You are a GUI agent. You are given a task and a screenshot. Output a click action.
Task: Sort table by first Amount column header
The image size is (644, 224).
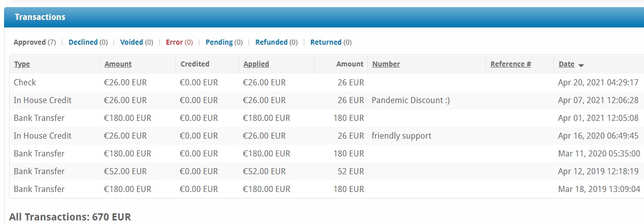point(118,64)
